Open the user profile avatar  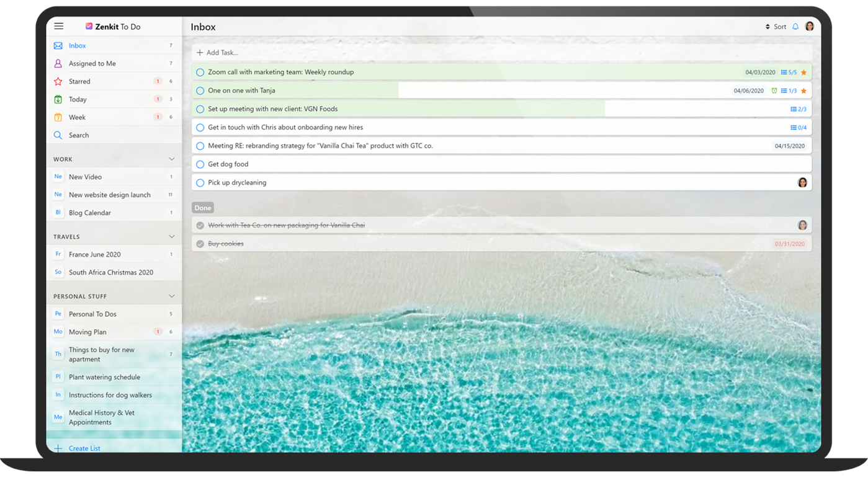click(x=809, y=26)
